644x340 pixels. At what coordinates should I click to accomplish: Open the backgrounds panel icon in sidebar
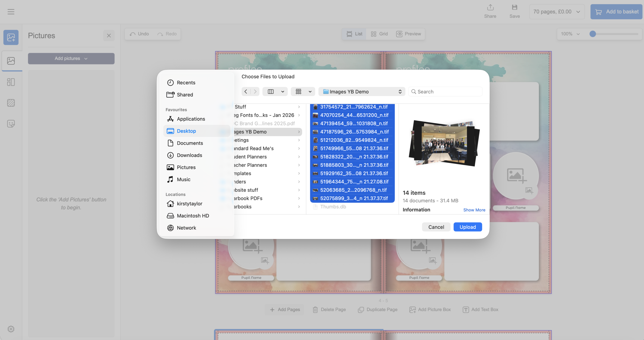11,103
